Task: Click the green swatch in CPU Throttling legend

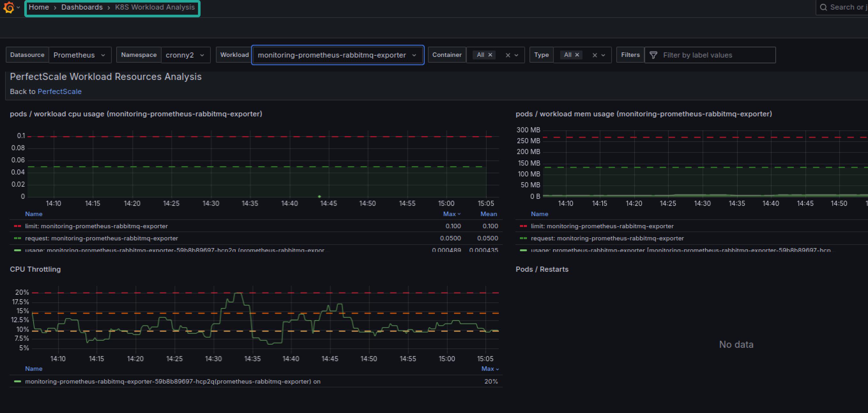Action: pyautogui.click(x=18, y=382)
